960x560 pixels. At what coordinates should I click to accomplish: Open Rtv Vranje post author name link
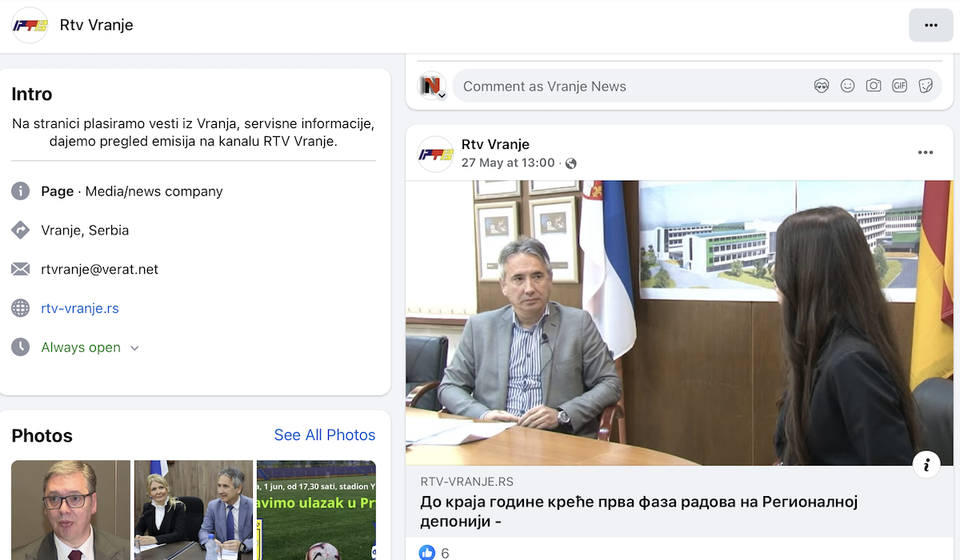point(495,144)
